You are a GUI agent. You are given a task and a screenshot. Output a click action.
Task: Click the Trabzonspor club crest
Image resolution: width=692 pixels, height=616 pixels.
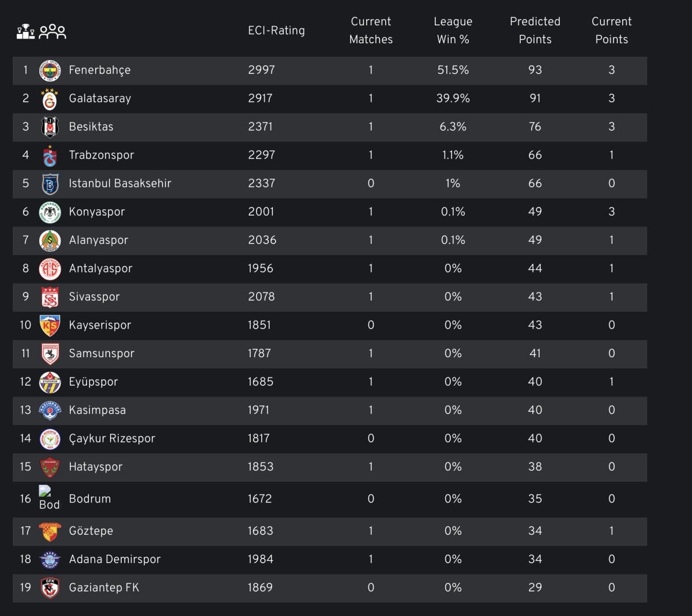point(50,156)
